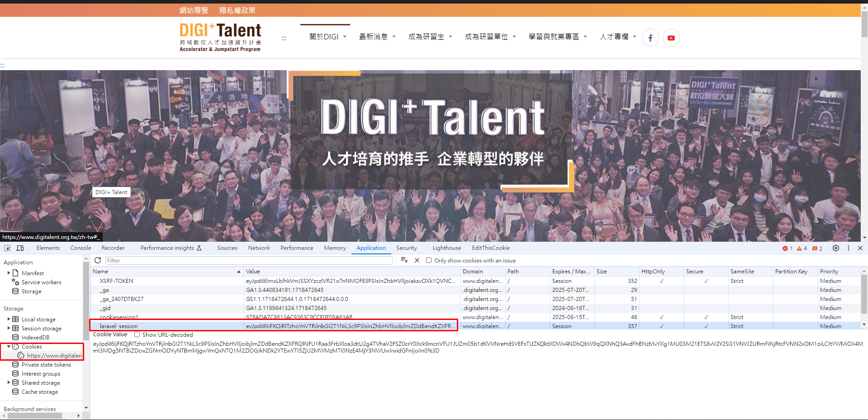Switch to the Memory tab
The height and width of the screenshot is (420, 868).
(x=335, y=248)
